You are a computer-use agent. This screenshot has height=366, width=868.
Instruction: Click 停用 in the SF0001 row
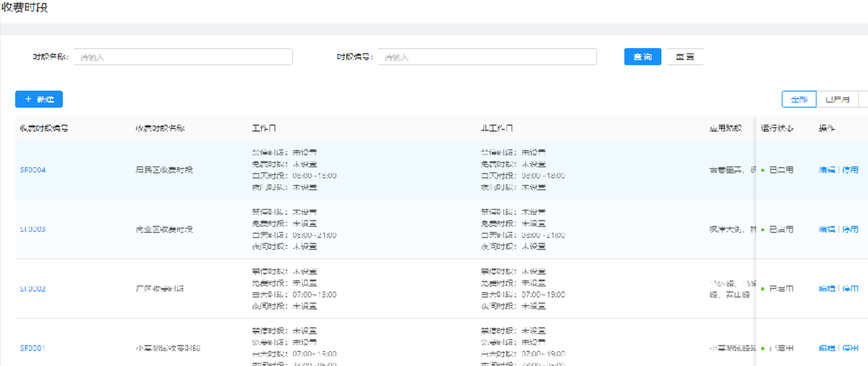[850, 348]
